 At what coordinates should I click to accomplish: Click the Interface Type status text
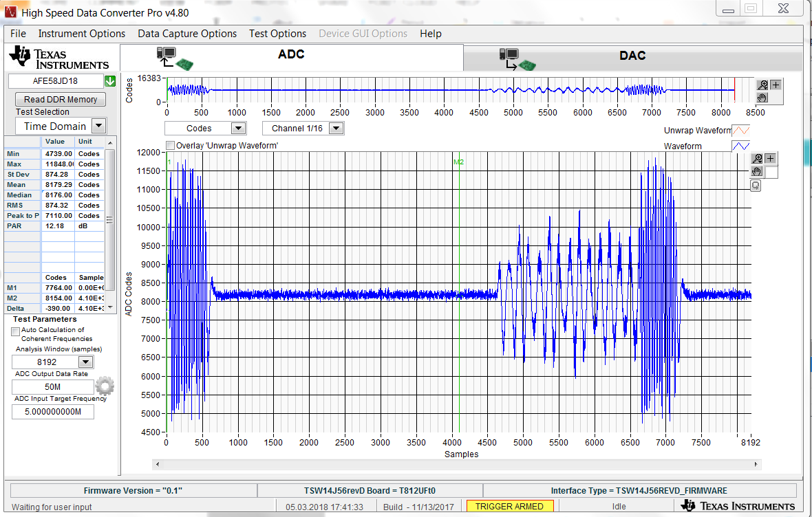click(639, 491)
